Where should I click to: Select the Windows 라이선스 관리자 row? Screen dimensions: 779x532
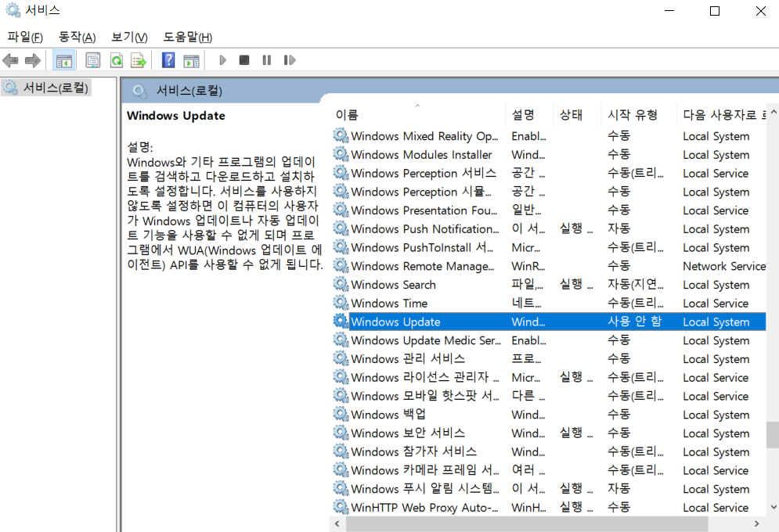549,377
